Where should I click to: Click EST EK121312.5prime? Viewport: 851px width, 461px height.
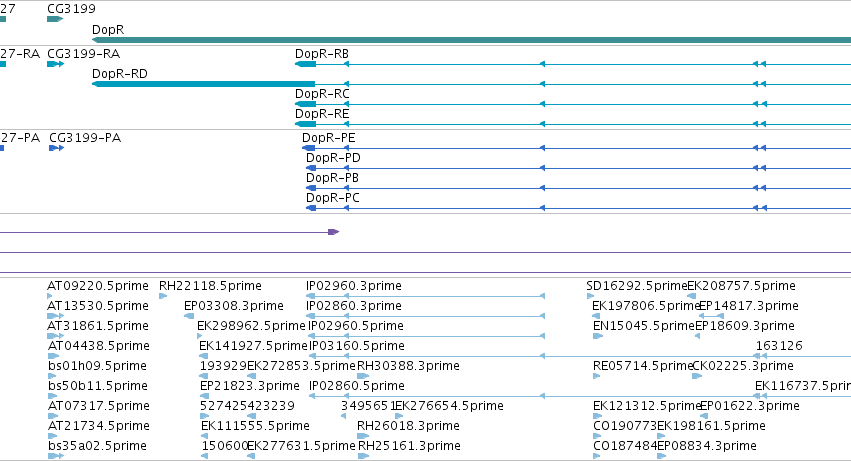pyautogui.click(x=647, y=406)
